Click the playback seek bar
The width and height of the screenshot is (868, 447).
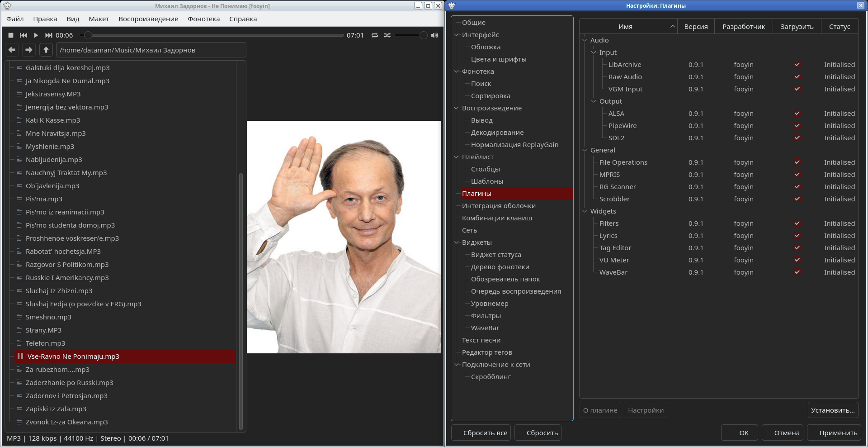pyautogui.click(x=212, y=35)
